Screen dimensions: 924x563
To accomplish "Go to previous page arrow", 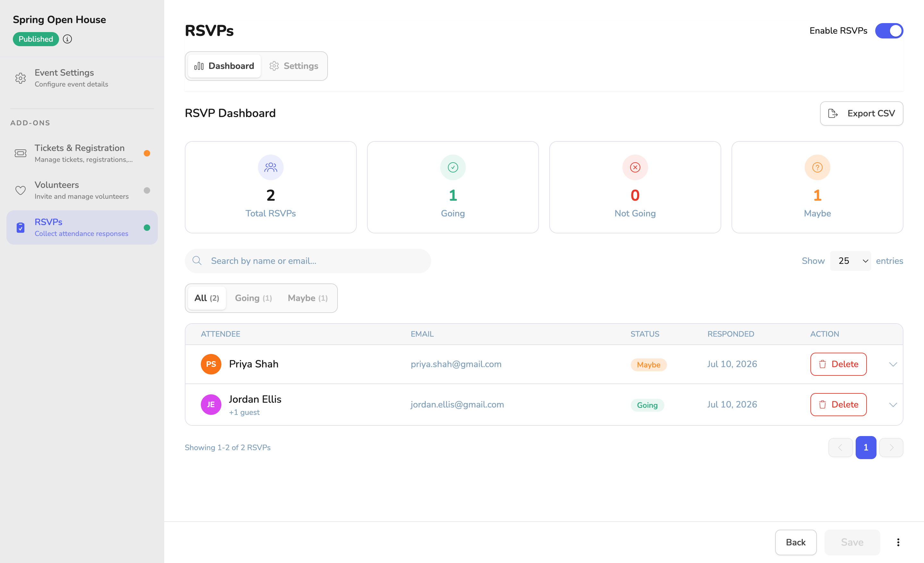I will (840, 447).
